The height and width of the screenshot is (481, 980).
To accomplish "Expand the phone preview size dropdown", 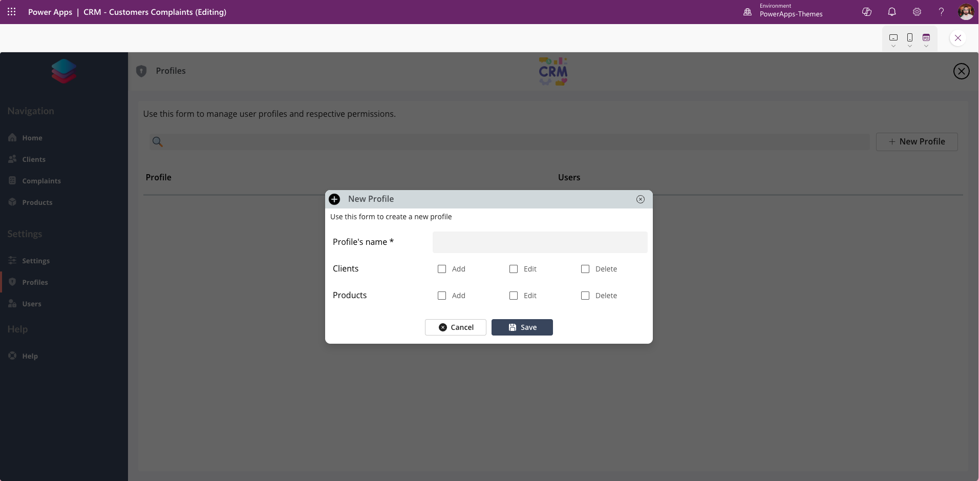I will (910, 39).
